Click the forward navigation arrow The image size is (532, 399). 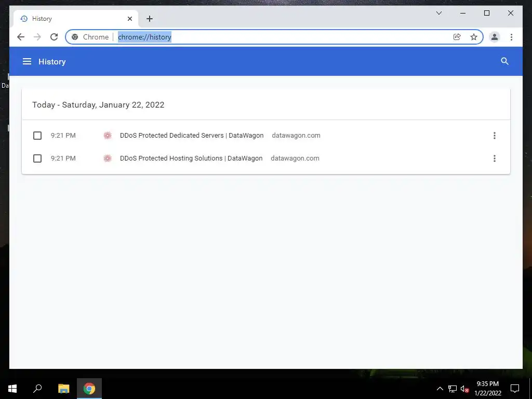click(37, 37)
